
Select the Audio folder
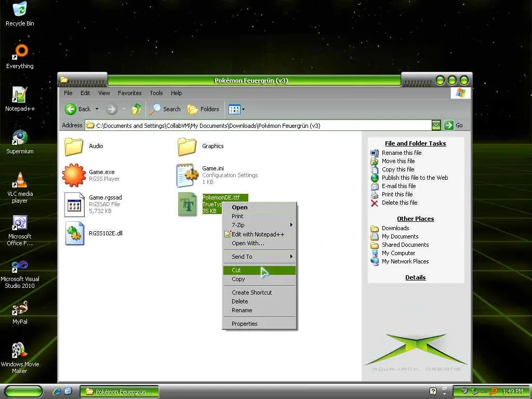coord(84,146)
